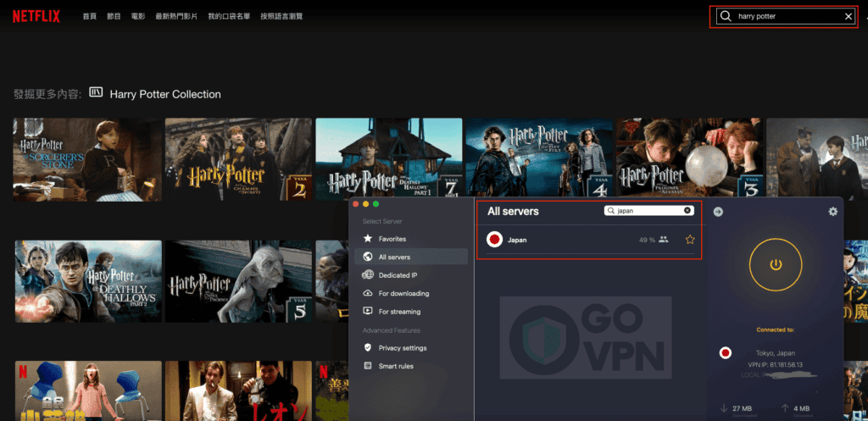Open 我的口袋名單 in Netflix navigation
This screenshot has height=421, width=868.
(229, 17)
